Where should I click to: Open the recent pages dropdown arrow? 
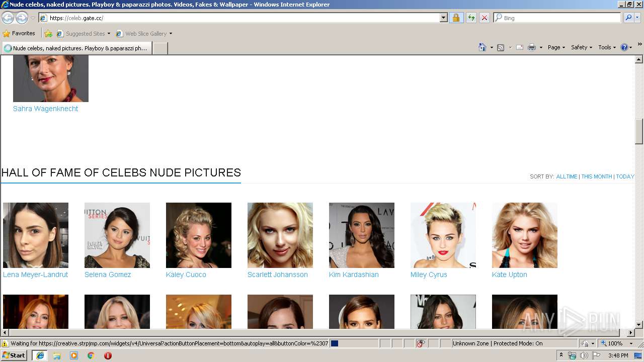pyautogui.click(x=33, y=18)
